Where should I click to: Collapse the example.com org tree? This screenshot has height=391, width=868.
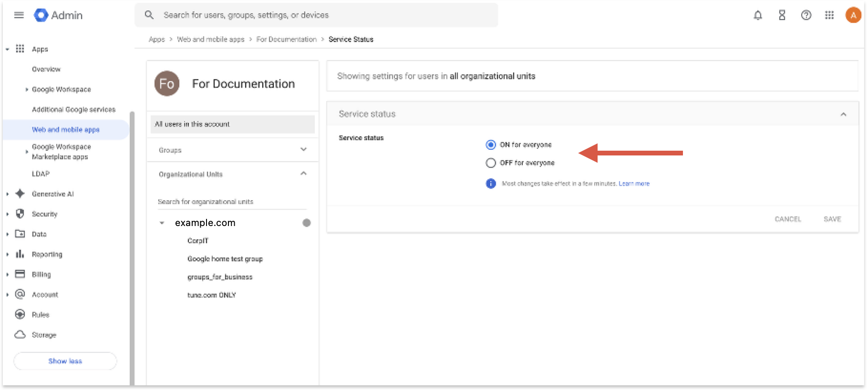click(162, 223)
